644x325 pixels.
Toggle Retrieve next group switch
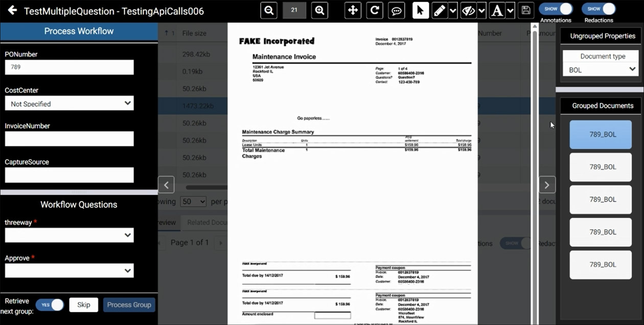[x=50, y=305]
